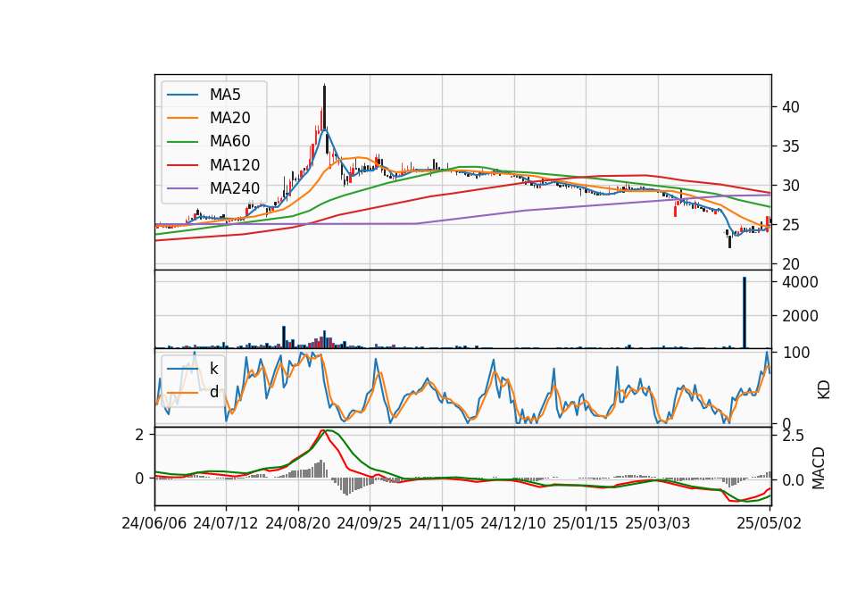Click the volume axis value 2000
The width and height of the screenshot is (857, 616).
pos(800,316)
